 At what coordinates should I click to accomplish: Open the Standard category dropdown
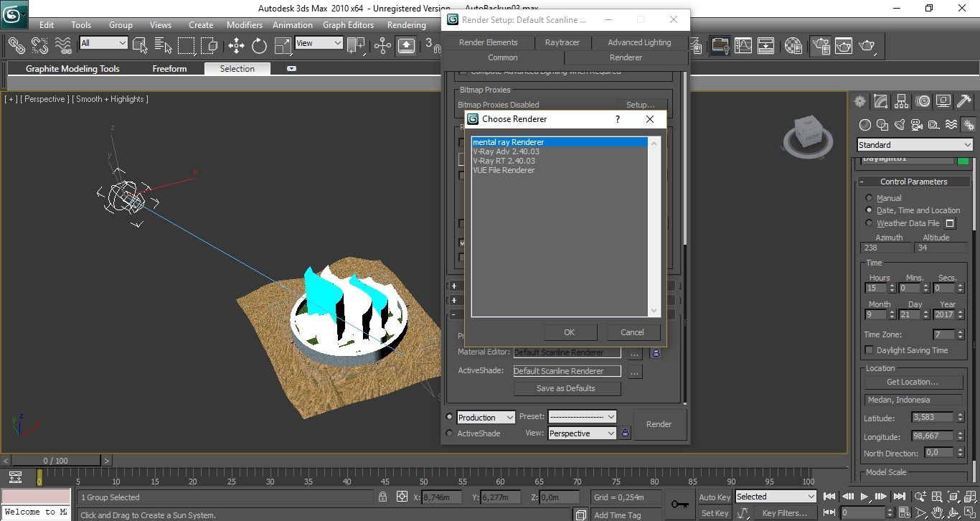pyautogui.click(x=915, y=145)
